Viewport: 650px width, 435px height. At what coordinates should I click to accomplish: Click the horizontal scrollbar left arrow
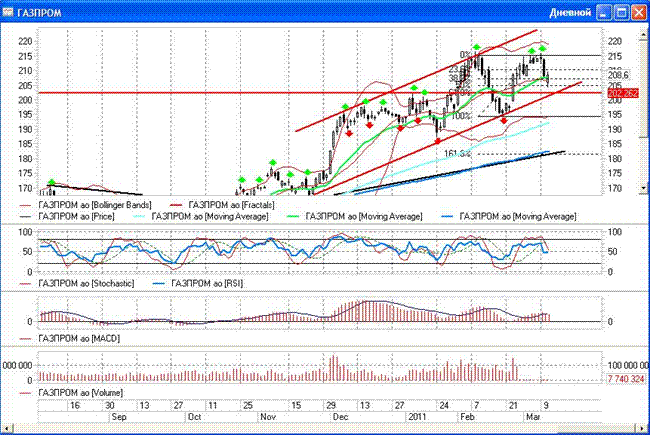tap(7, 427)
